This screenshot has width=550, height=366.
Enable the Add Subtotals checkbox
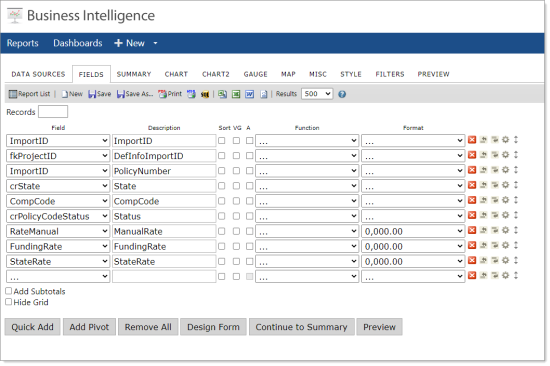9,291
